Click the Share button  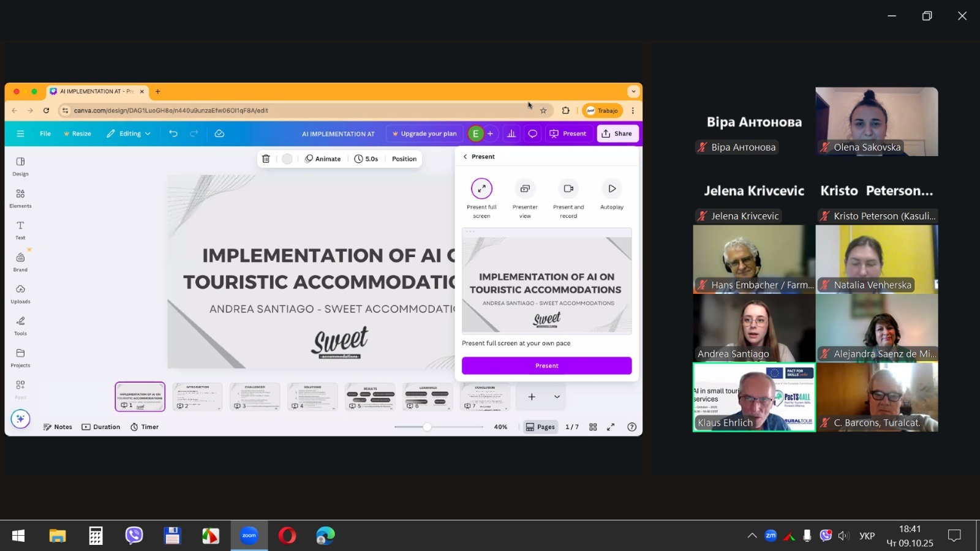click(617, 133)
